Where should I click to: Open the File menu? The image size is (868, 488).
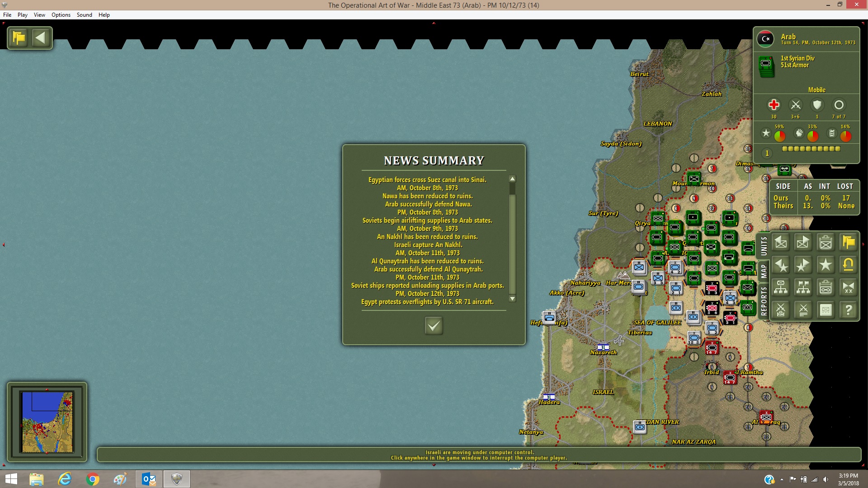(x=7, y=15)
